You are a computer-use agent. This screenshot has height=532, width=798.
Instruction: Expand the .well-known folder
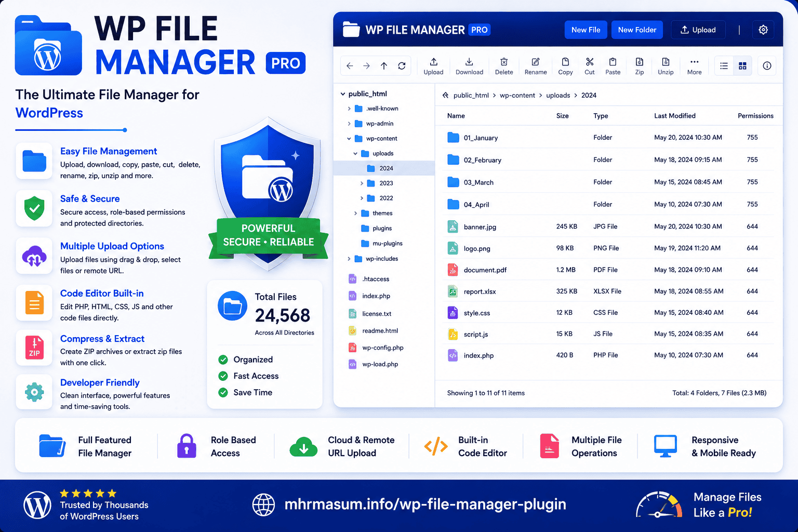click(349, 109)
